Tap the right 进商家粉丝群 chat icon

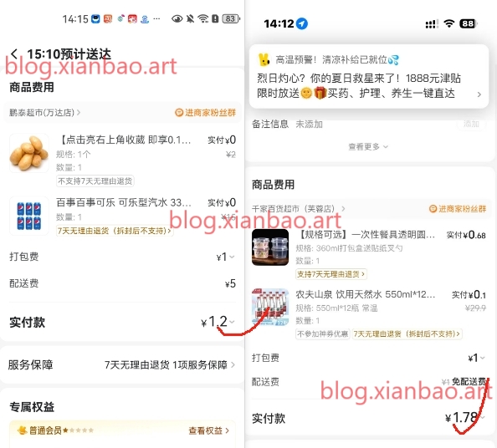pyautogui.click(x=433, y=209)
